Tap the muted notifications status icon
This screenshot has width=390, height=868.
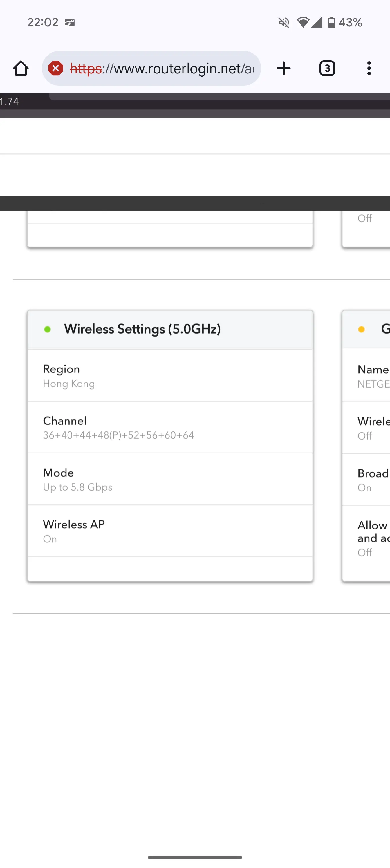(284, 23)
